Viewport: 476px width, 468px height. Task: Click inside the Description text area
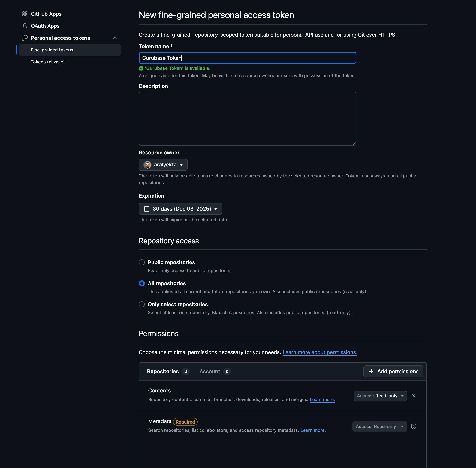click(x=247, y=119)
